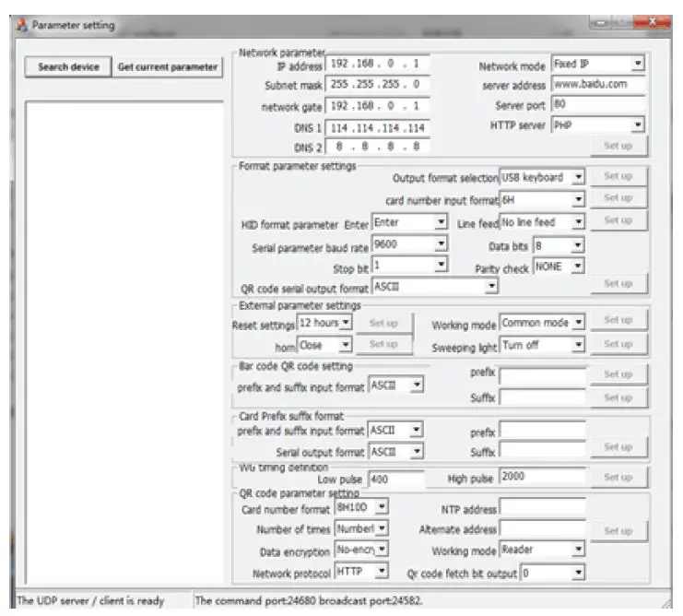Click the Subnet mask field
Image resolution: width=683 pixels, height=616 pixels.
coord(377,84)
